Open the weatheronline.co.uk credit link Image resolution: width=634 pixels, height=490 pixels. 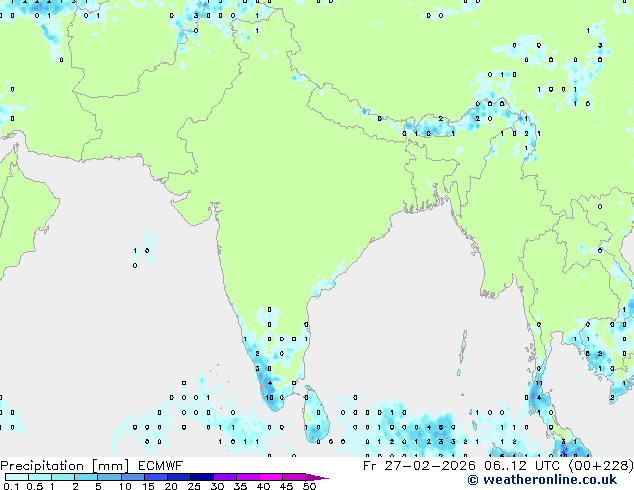coord(542,480)
